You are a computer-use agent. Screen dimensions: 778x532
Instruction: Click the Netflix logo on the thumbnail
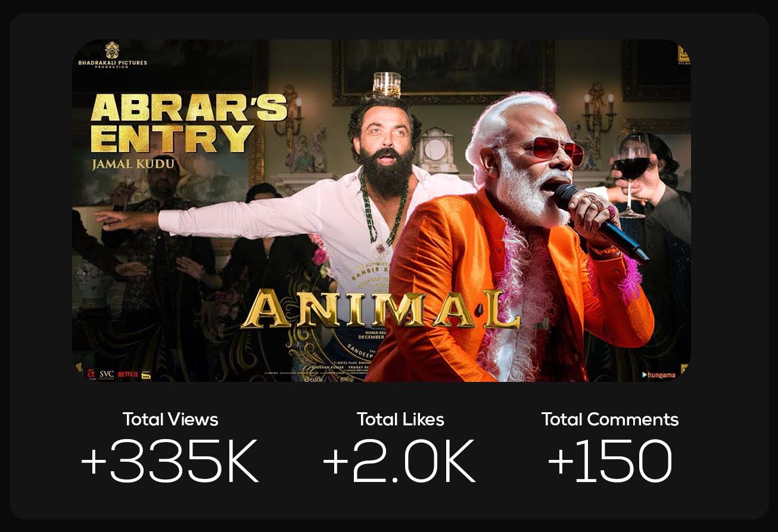tap(127, 375)
